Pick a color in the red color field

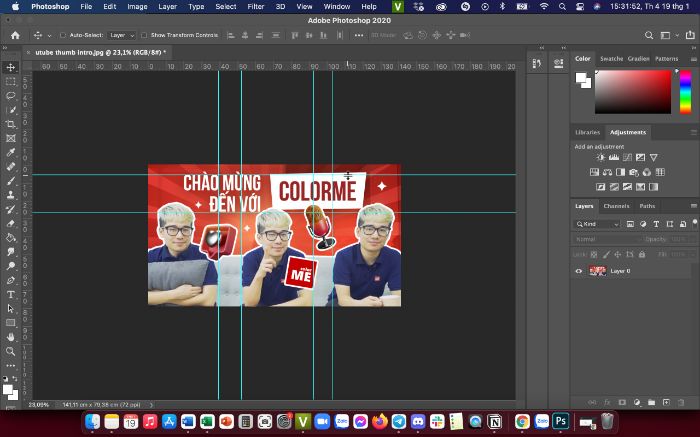click(x=633, y=92)
